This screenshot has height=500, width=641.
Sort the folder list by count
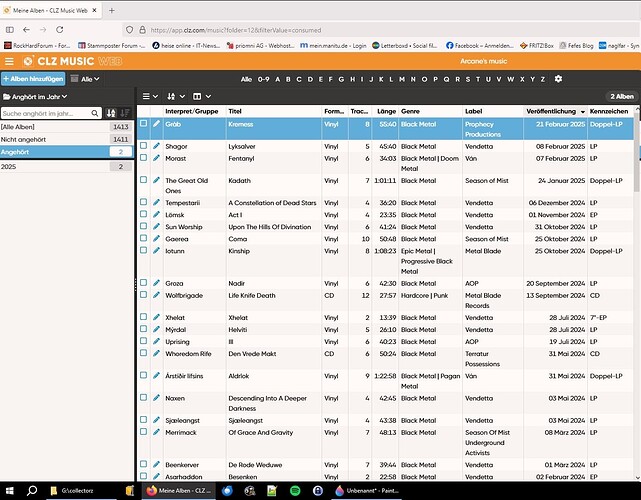coord(125,113)
